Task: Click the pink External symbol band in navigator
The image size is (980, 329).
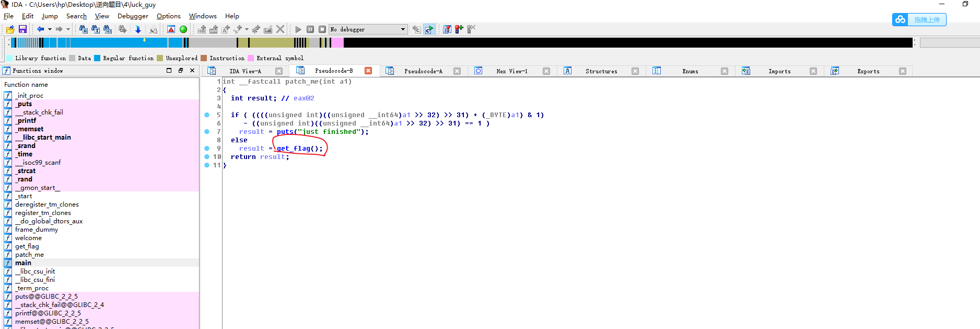Action: tap(337, 43)
